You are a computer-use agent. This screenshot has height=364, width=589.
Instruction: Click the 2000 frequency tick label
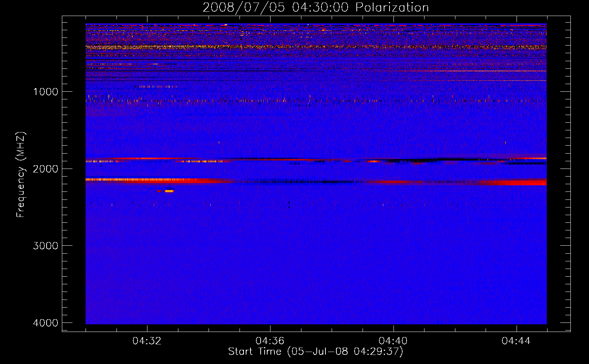tap(46, 169)
